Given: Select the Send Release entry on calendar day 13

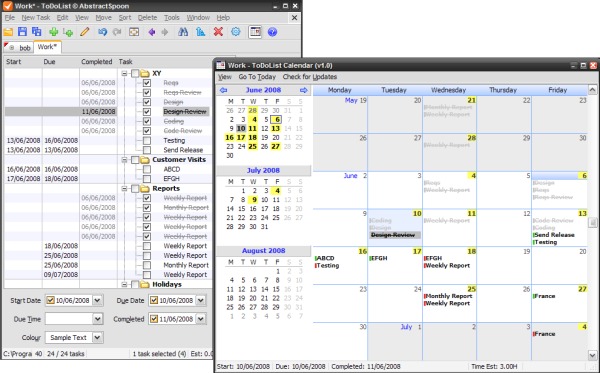Looking at the screenshot, I should pos(554,235).
